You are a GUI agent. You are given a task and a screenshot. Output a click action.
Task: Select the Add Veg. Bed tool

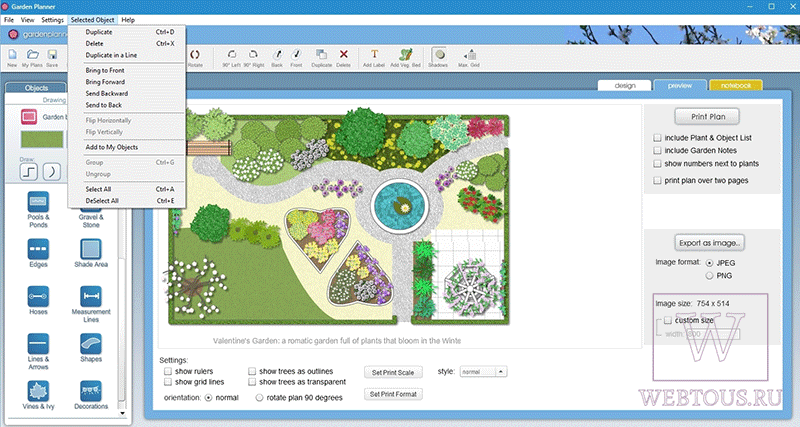tap(406, 55)
